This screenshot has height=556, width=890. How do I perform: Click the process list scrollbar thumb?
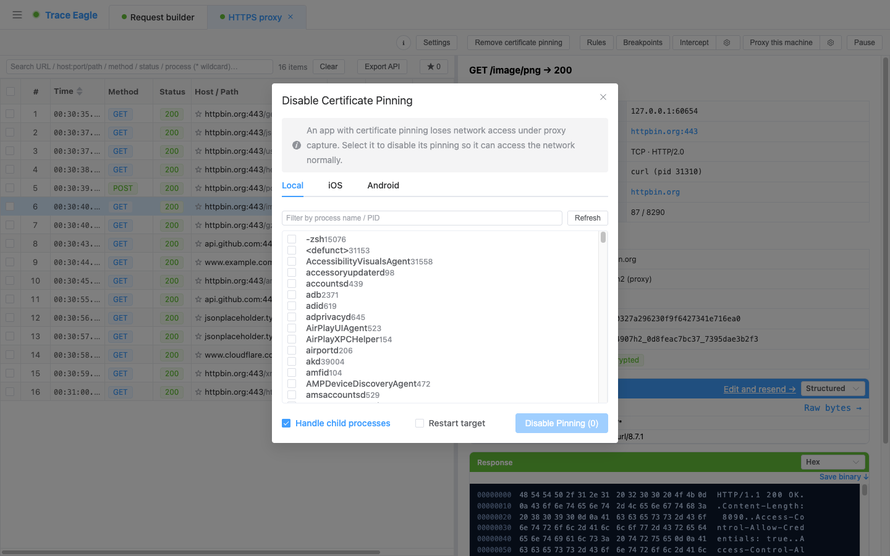(x=603, y=237)
